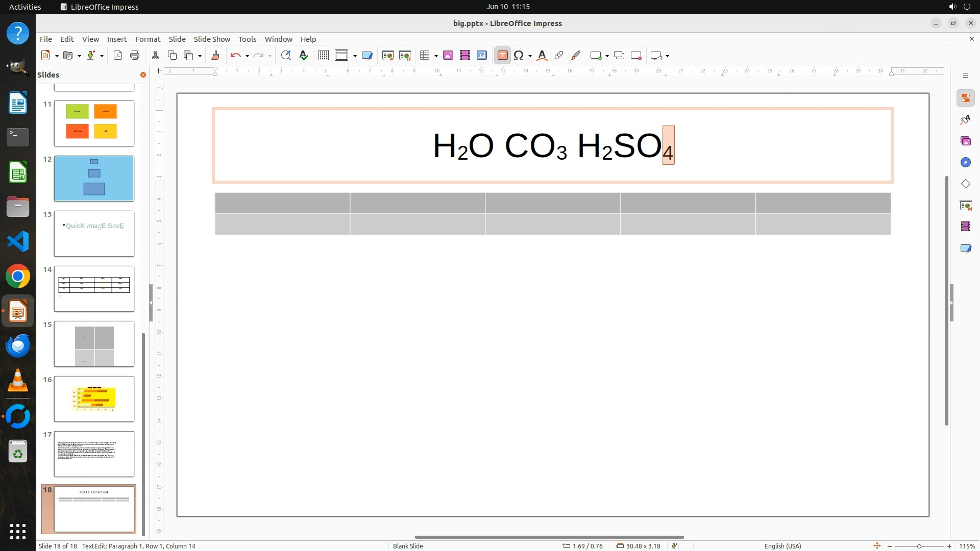Click the Clone Formatting paintbrush icon
This screenshot has width=980, height=551.
click(215, 56)
